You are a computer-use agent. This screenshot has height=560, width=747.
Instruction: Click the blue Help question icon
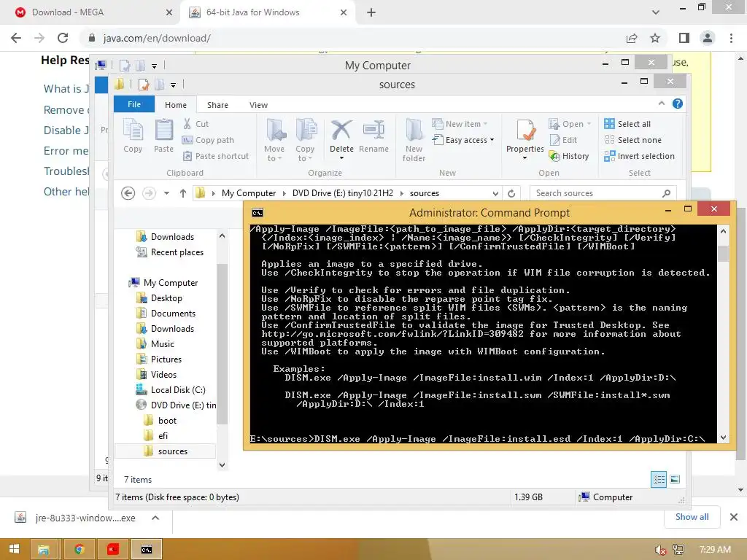click(x=678, y=104)
